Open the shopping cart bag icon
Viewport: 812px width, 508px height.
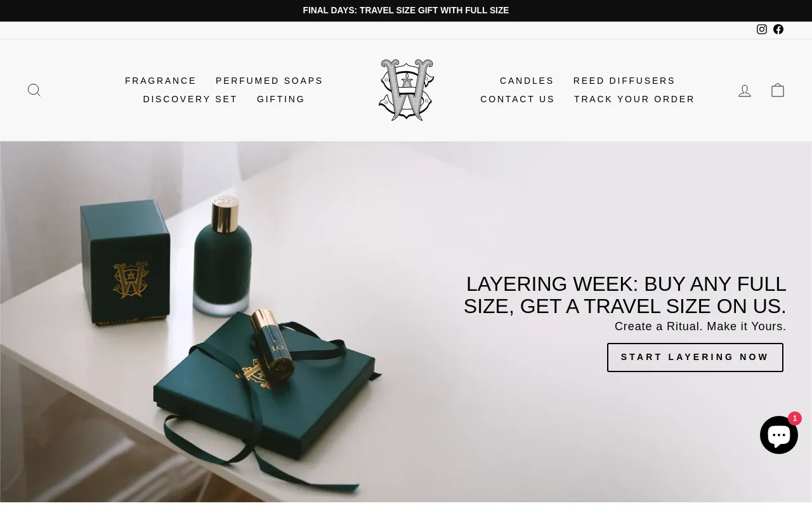point(778,90)
